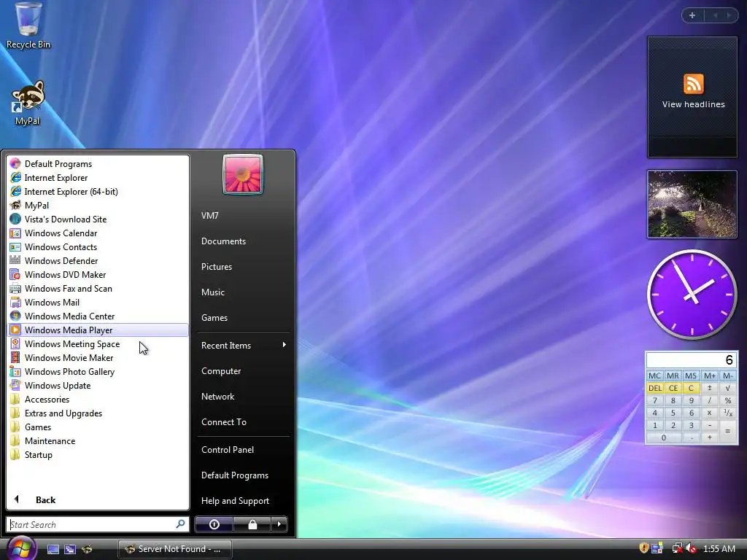The height and width of the screenshot is (560, 747).
Task: Open Default Programs at top of list
Action: coord(98,164)
